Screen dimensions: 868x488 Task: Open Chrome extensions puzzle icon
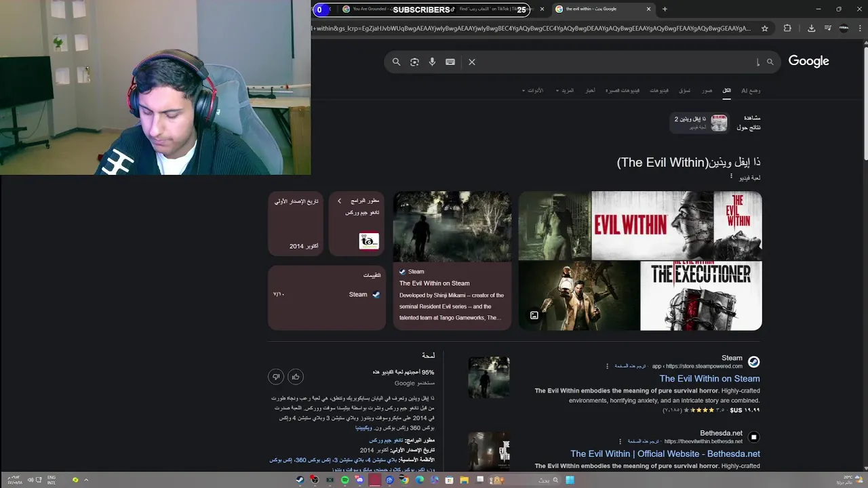(x=787, y=28)
